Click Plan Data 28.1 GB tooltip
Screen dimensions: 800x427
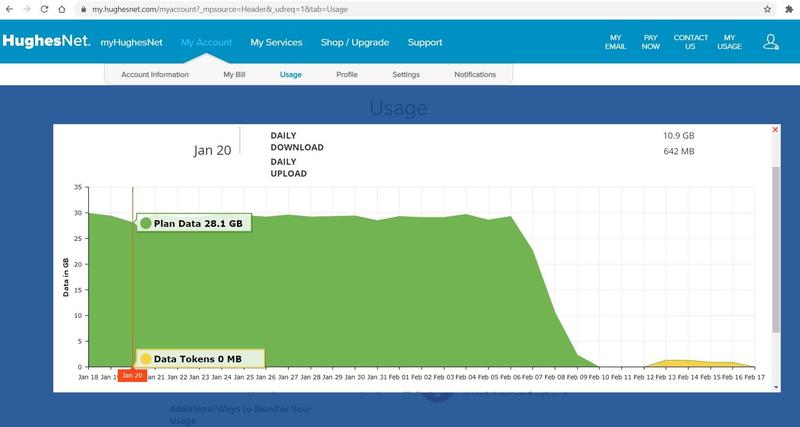[x=194, y=223]
